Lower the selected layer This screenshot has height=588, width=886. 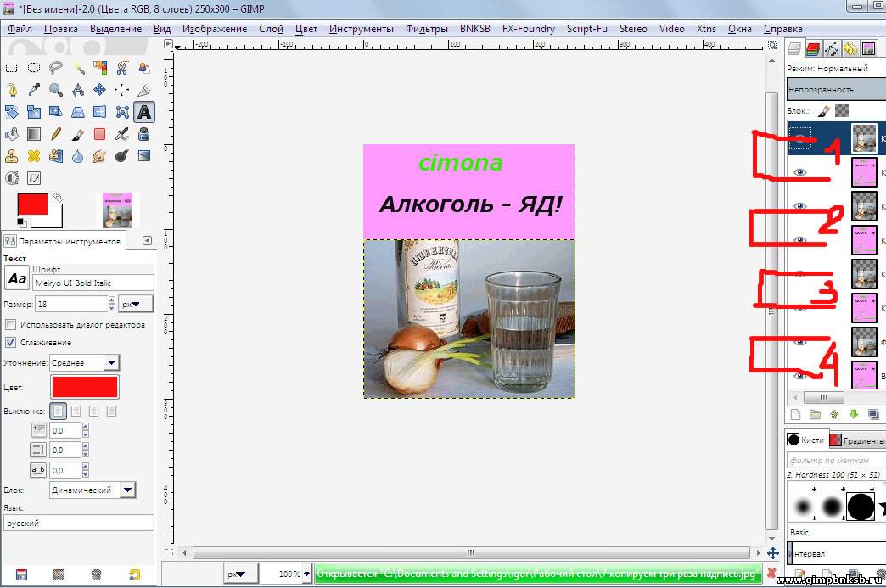[x=854, y=415]
